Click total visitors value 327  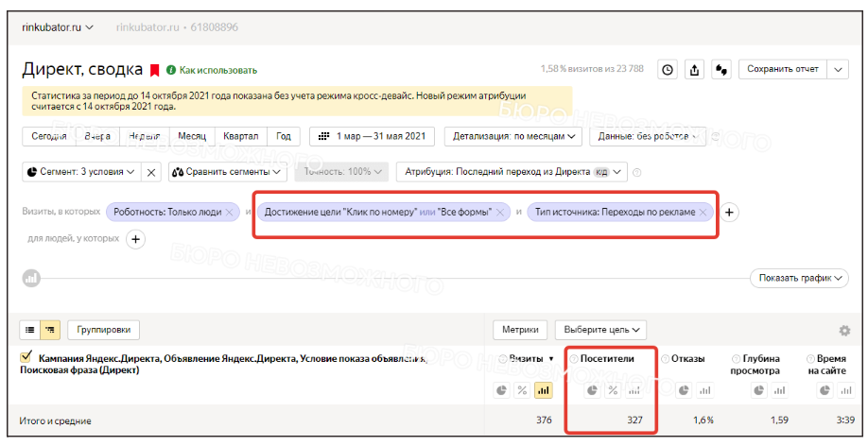click(x=634, y=420)
